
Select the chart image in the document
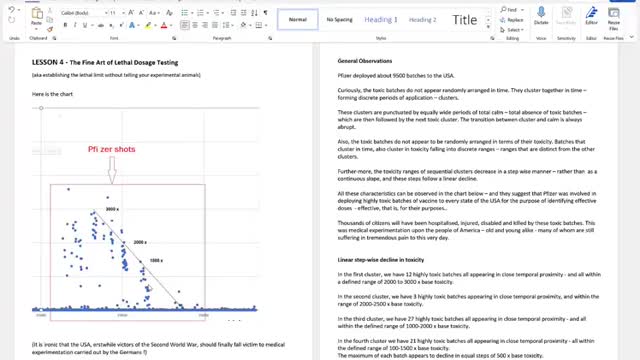coord(145,213)
